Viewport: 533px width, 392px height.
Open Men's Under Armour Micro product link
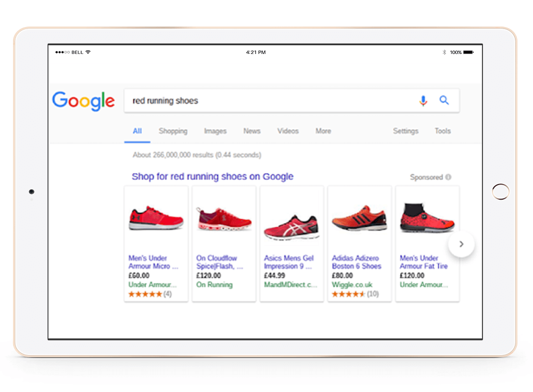154,262
